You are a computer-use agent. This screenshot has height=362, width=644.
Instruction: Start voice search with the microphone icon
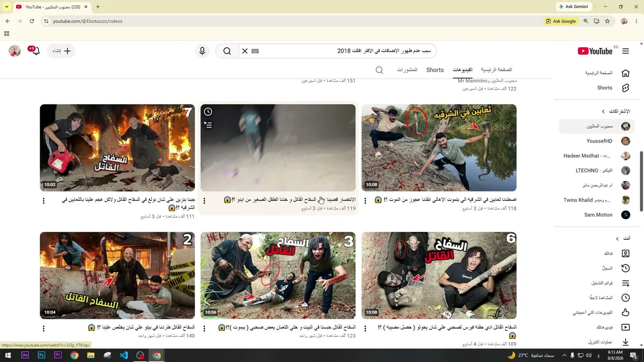pos(202,51)
